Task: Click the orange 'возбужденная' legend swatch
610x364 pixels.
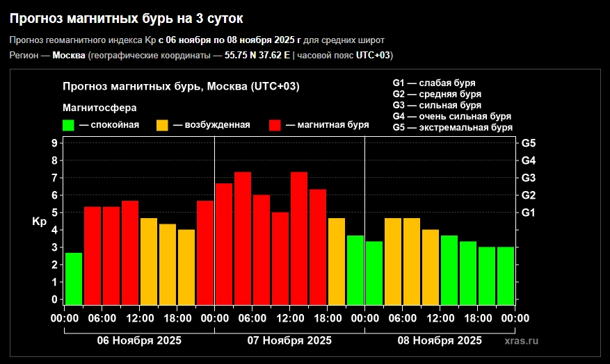Action: point(162,125)
